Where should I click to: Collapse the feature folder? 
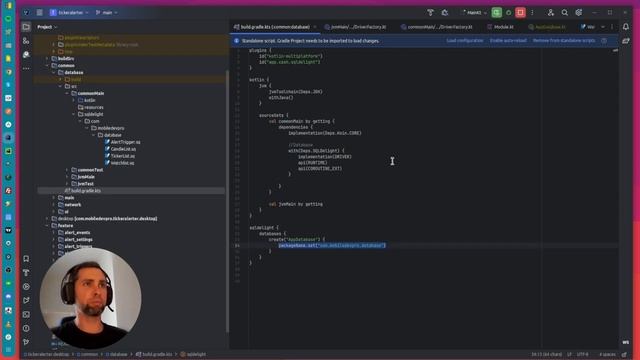pos(47,225)
